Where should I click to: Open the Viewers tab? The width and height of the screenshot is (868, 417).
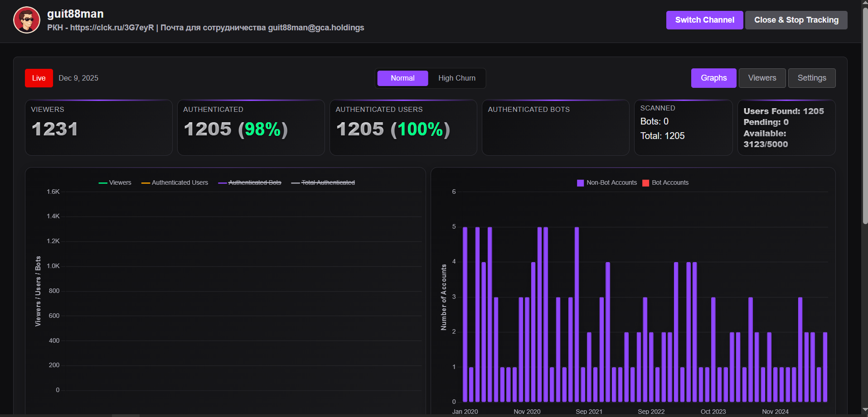coord(762,78)
